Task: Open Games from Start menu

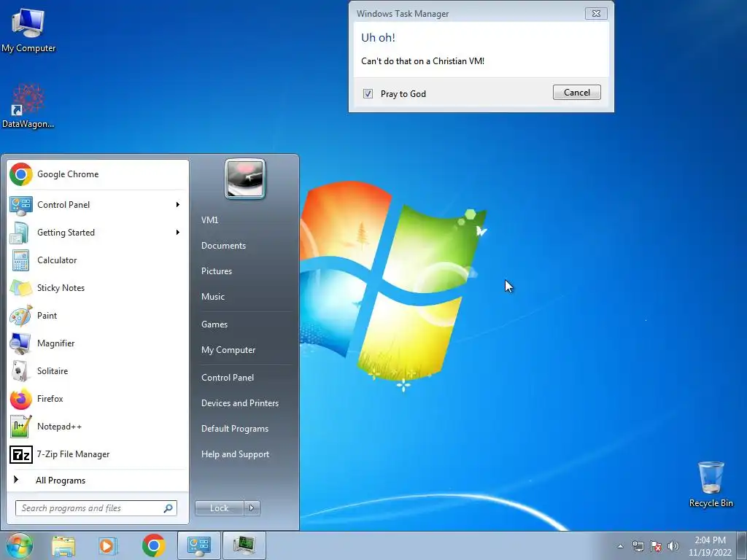Action: 214,324
